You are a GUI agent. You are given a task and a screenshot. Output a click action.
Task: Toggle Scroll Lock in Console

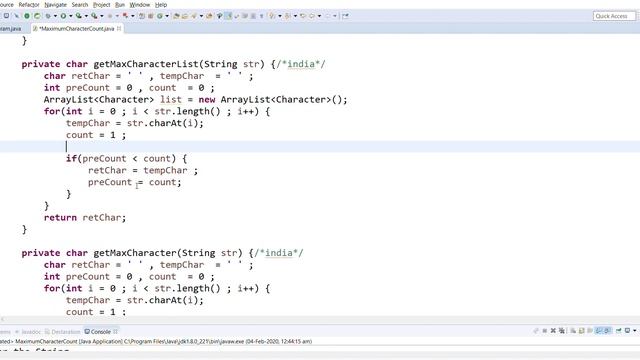(581, 331)
